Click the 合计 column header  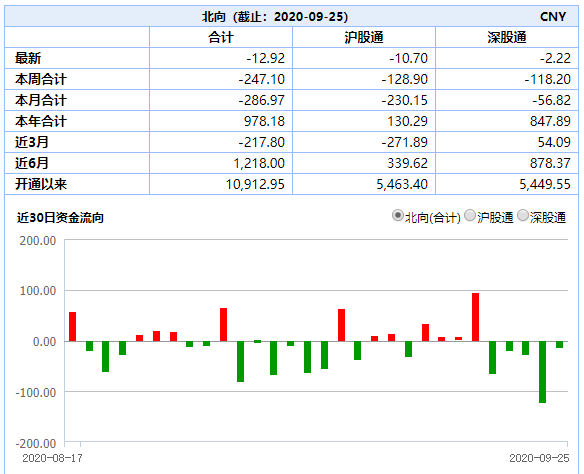tap(221, 37)
